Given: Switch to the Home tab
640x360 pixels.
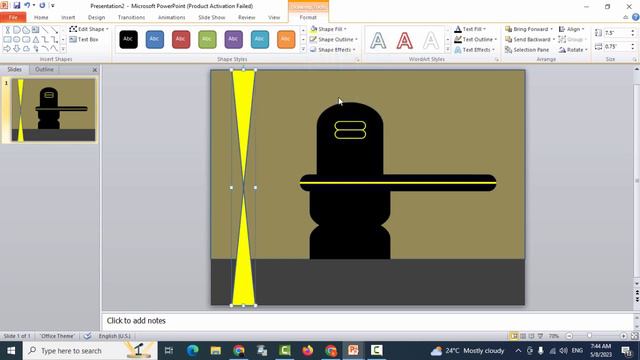Looking at the screenshot, I should (41, 18).
